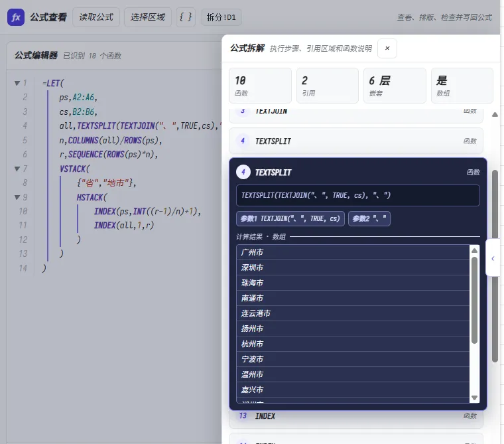This screenshot has width=504, height=444.
Task: Click INDEX(all,1,r) on editor line 11
Action: pos(124,225)
